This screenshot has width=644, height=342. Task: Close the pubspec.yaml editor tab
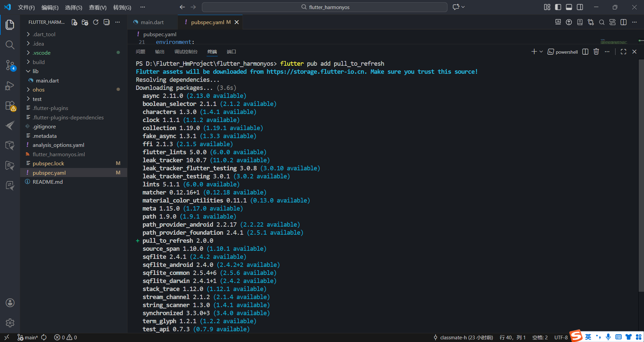pos(237,22)
